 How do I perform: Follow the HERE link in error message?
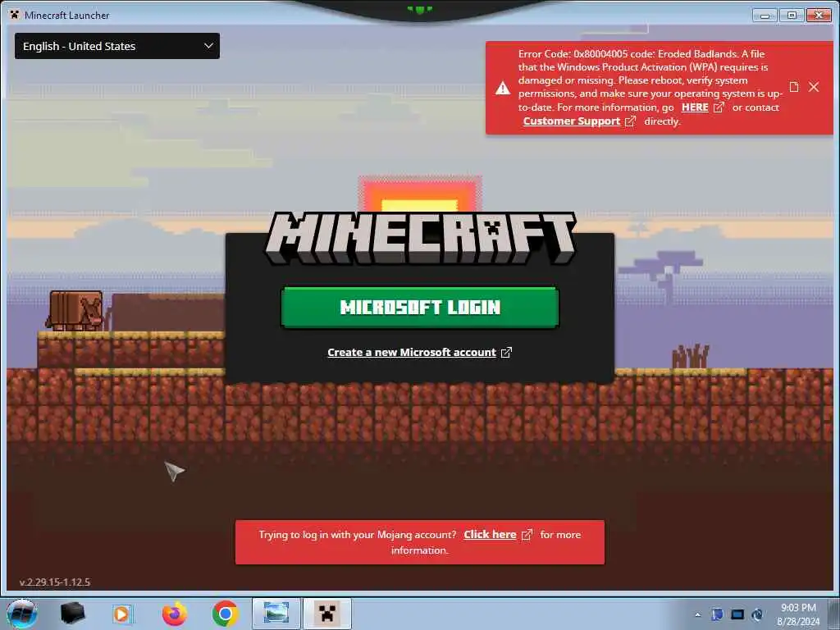coord(695,107)
